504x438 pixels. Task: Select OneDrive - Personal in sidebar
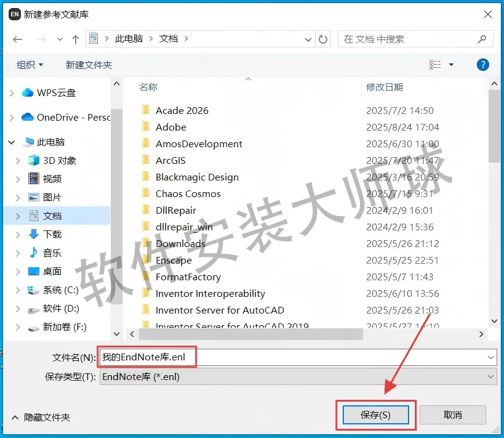point(66,118)
